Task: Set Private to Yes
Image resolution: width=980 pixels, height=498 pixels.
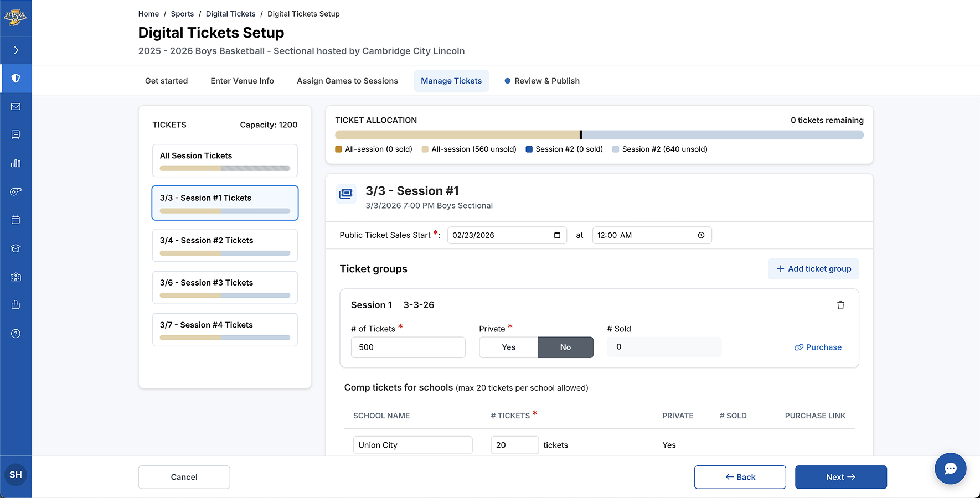Action: click(x=508, y=347)
